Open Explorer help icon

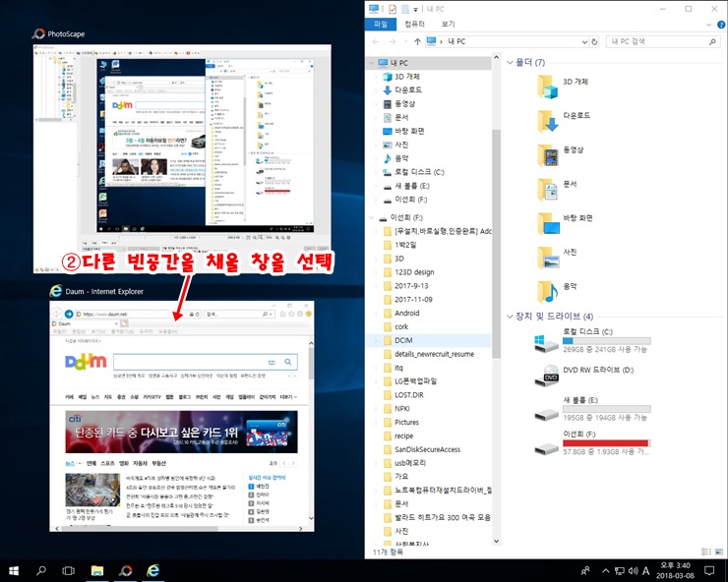tap(721, 25)
